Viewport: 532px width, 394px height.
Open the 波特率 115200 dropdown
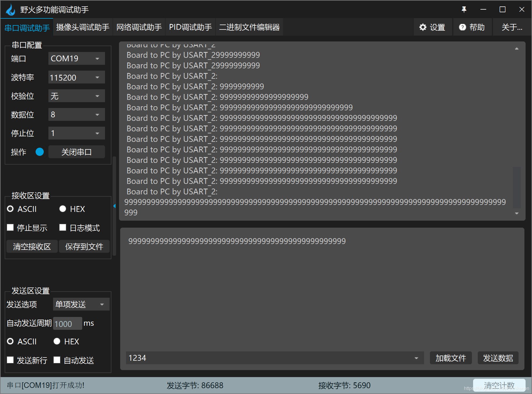(76, 77)
